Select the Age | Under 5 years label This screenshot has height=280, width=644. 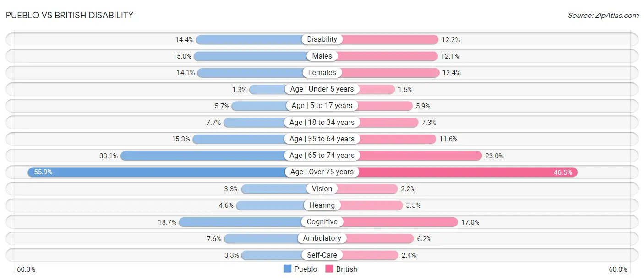322,89
